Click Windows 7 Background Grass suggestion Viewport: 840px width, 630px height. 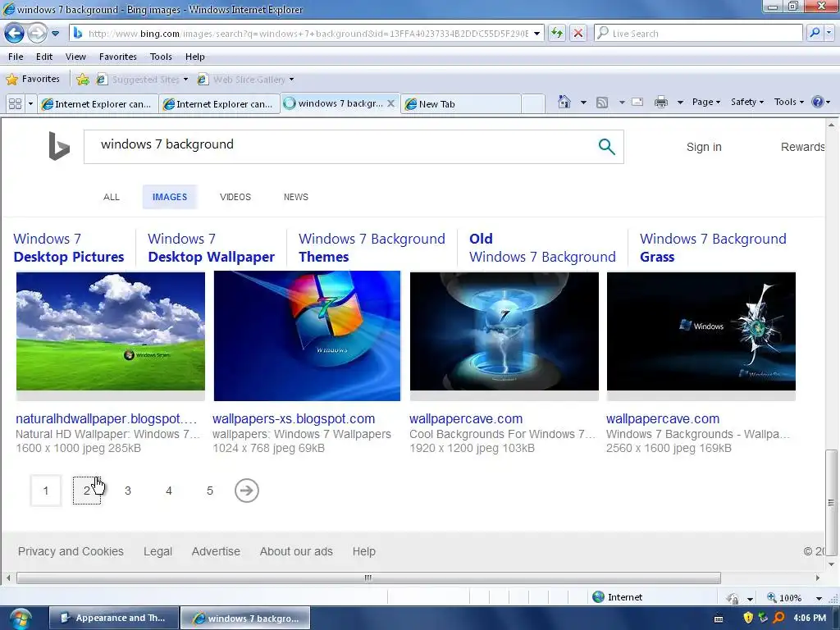click(713, 248)
